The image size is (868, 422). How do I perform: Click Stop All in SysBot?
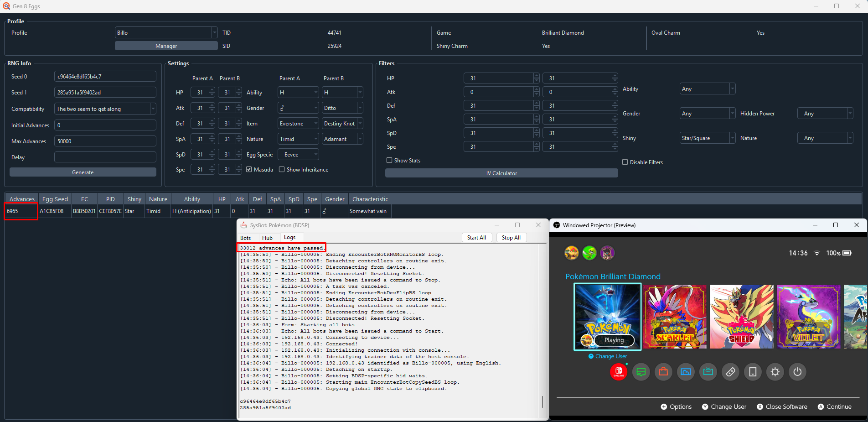pyautogui.click(x=511, y=237)
